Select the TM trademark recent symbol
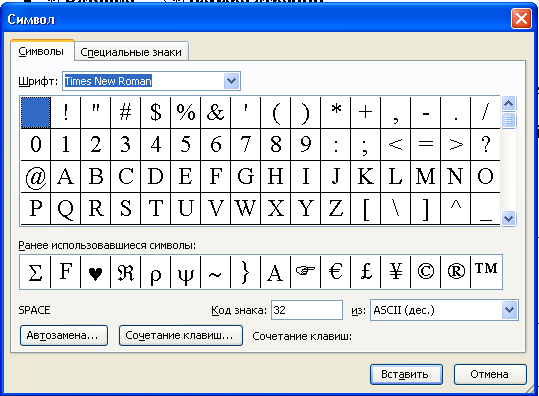 pyautogui.click(x=486, y=272)
